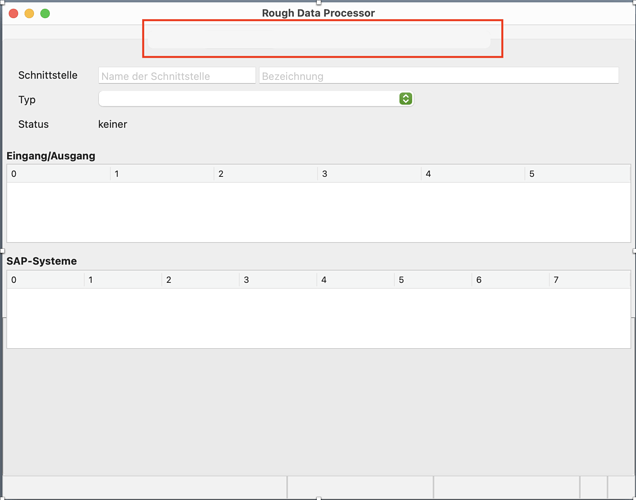Open the Typ dropdown menu
This screenshot has width=636, height=500.
click(x=256, y=99)
